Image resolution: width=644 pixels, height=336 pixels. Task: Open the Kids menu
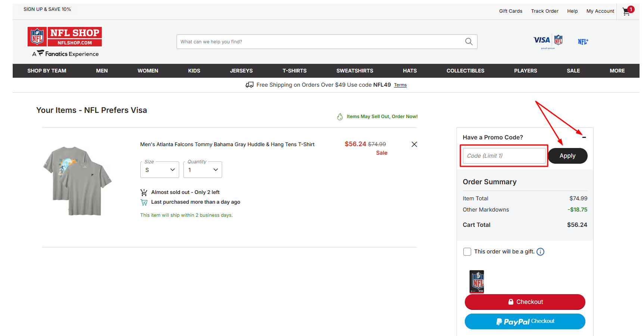[x=194, y=71]
